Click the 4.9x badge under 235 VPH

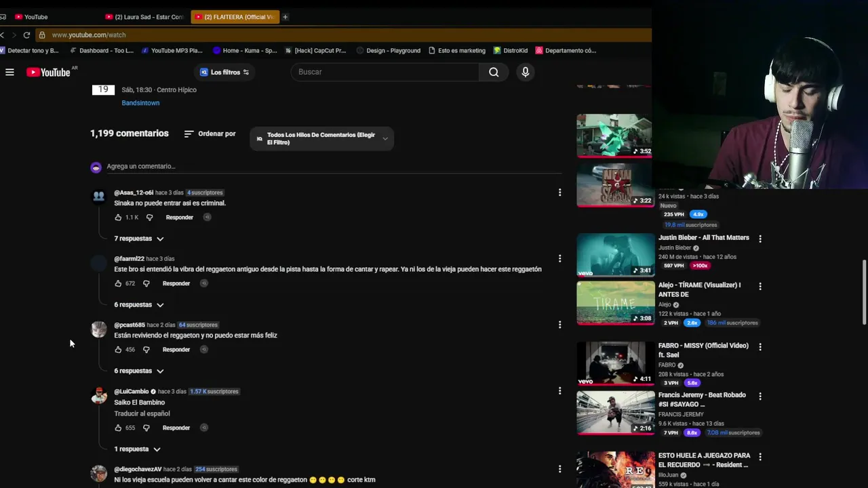[x=698, y=214]
